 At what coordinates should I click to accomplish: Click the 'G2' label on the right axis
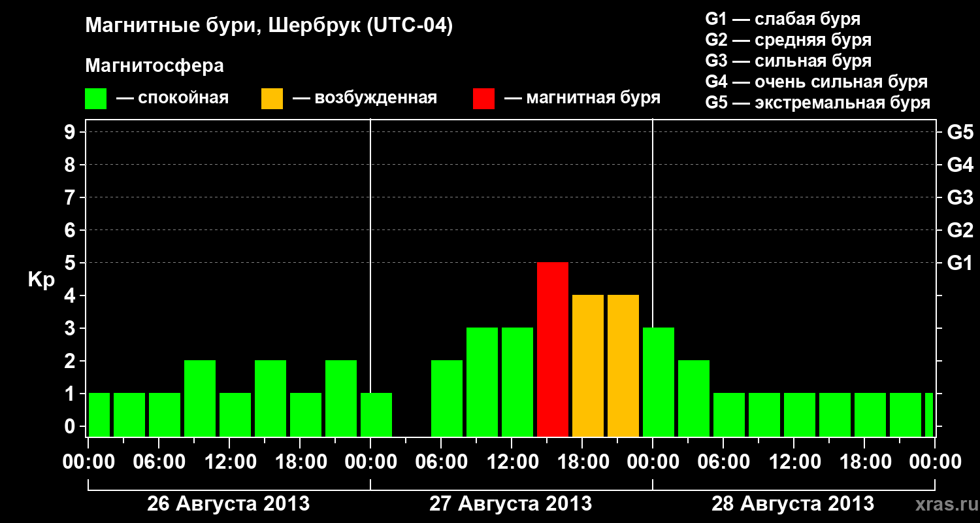point(960,230)
